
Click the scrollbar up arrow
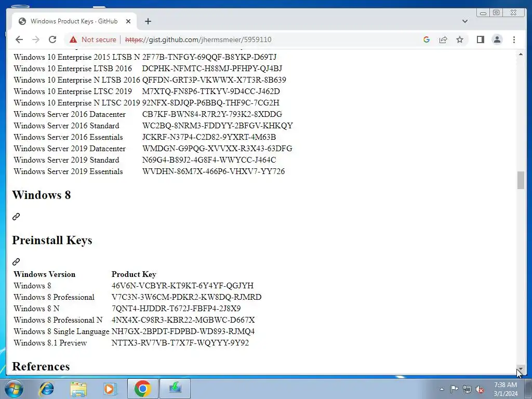(x=521, y=55)
